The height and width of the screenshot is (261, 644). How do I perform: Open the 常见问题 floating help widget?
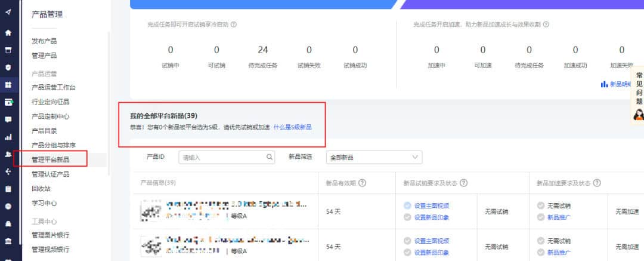pos(638,96)
